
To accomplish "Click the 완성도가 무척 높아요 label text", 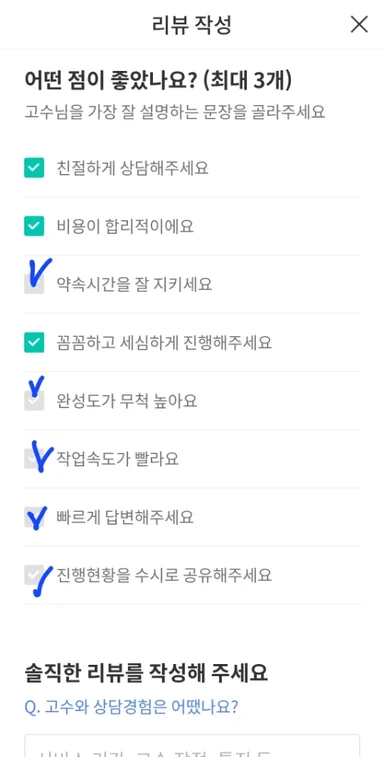I will click(127, 401).
